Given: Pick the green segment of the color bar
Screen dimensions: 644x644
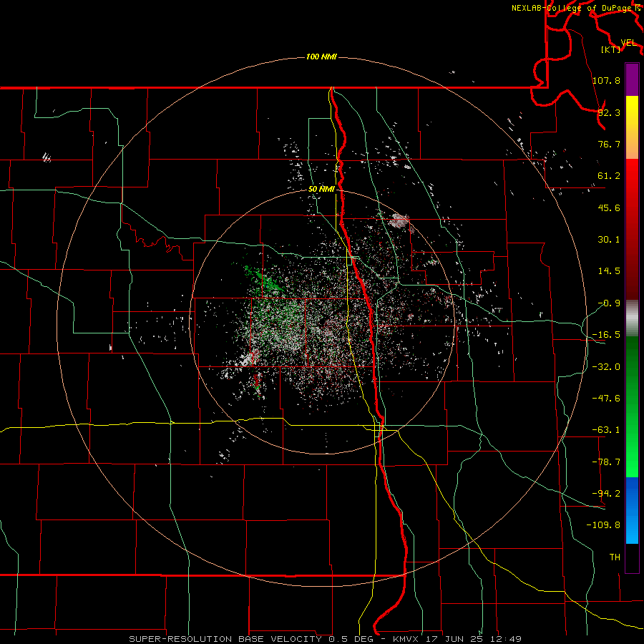Looking at the screenshot, I should pos(632,406).
